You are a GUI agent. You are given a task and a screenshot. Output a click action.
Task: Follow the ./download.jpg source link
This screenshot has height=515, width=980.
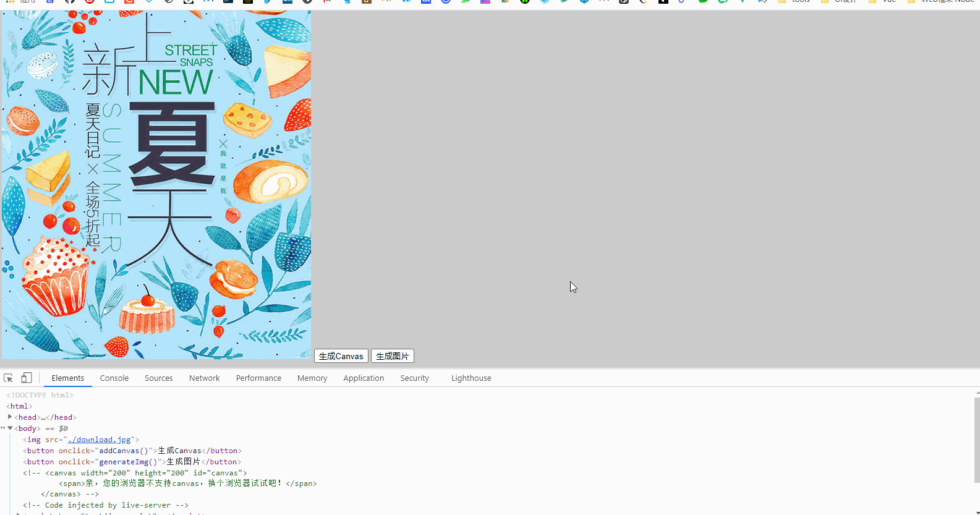pos(99,440)
